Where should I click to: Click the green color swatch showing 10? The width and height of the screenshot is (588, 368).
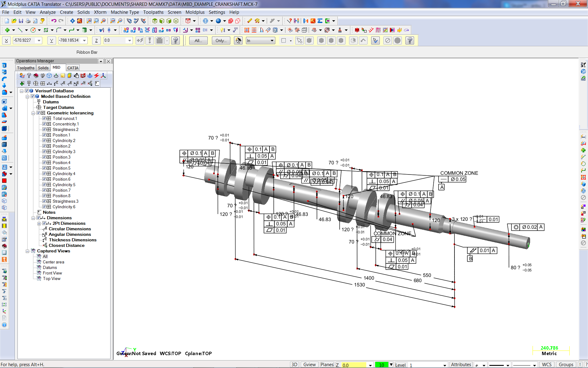pyautogui.click(x=381, y=365)
